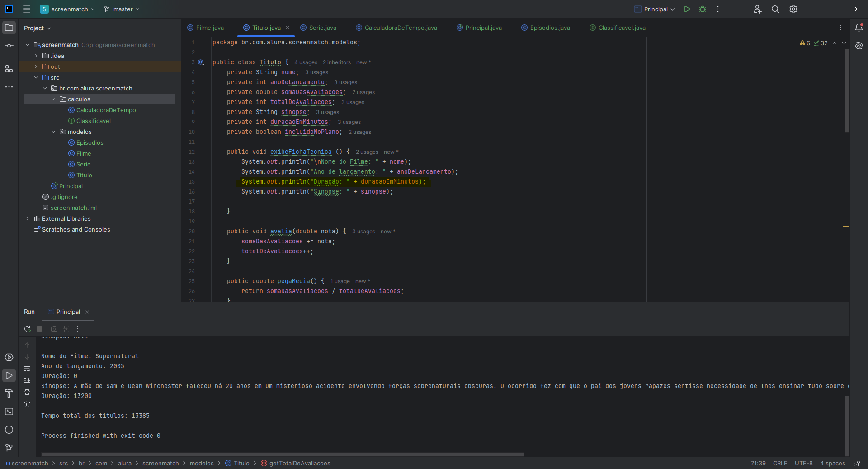This screenshot has height=469, width=868.
Task: Collapse the calculos package
Action: coord(53,99)
